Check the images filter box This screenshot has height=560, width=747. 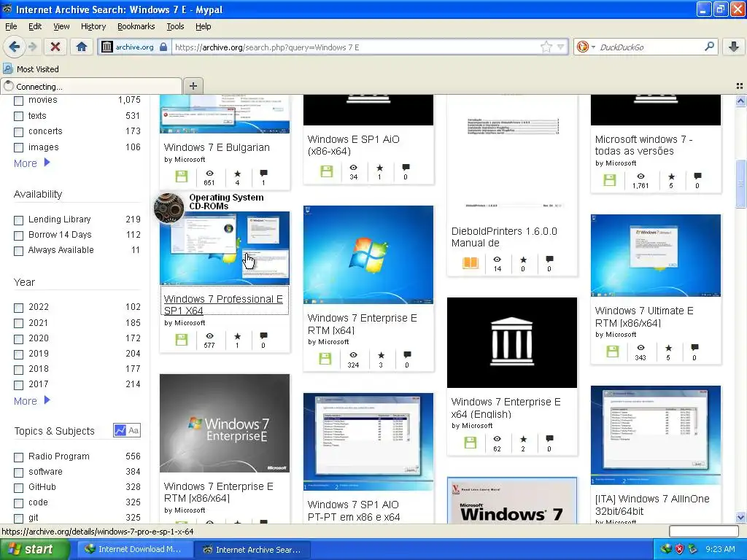[x=18, y=147]
